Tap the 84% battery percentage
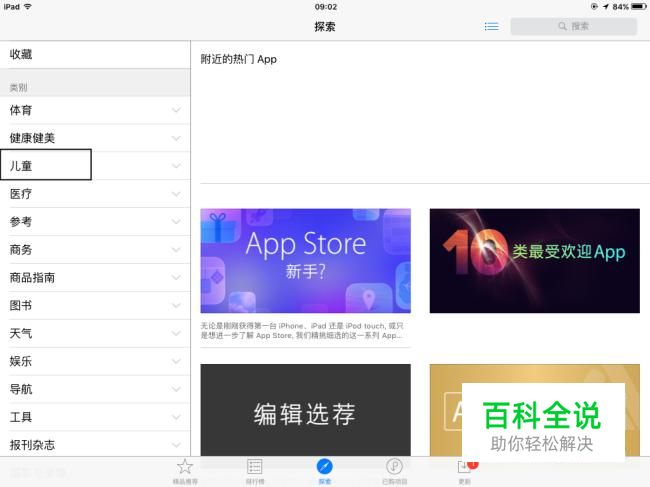The width and height of the screenshot is (650, 487). (621, 7)
